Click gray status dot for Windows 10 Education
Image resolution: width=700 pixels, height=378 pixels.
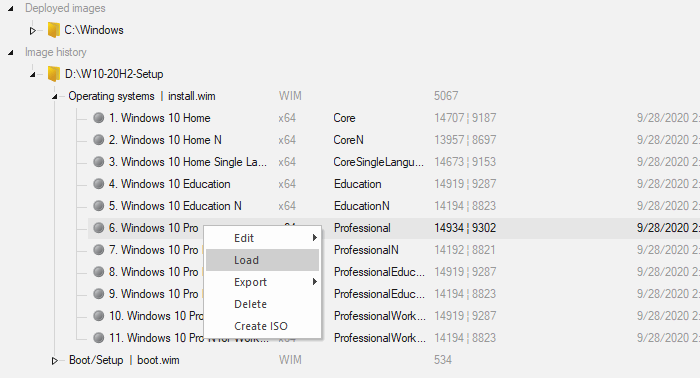[x=98, y=184]
